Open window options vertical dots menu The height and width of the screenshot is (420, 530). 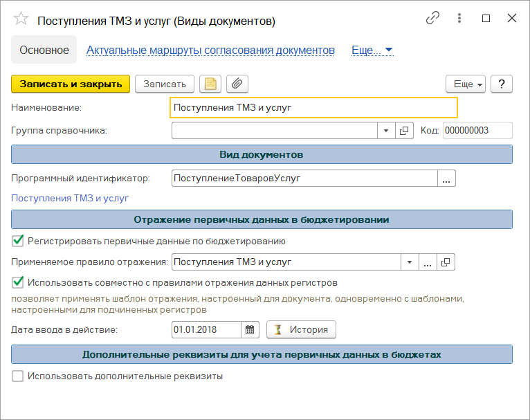460,19
